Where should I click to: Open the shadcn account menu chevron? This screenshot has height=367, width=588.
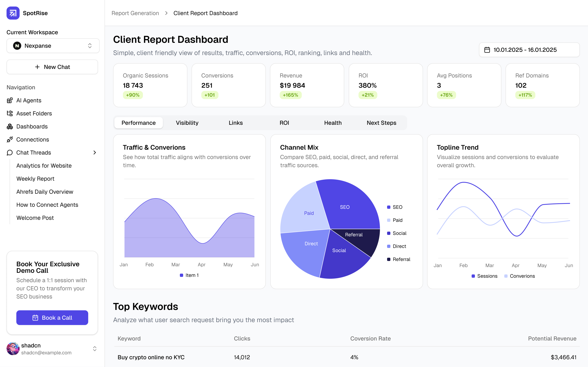click(x=95, y=349)
